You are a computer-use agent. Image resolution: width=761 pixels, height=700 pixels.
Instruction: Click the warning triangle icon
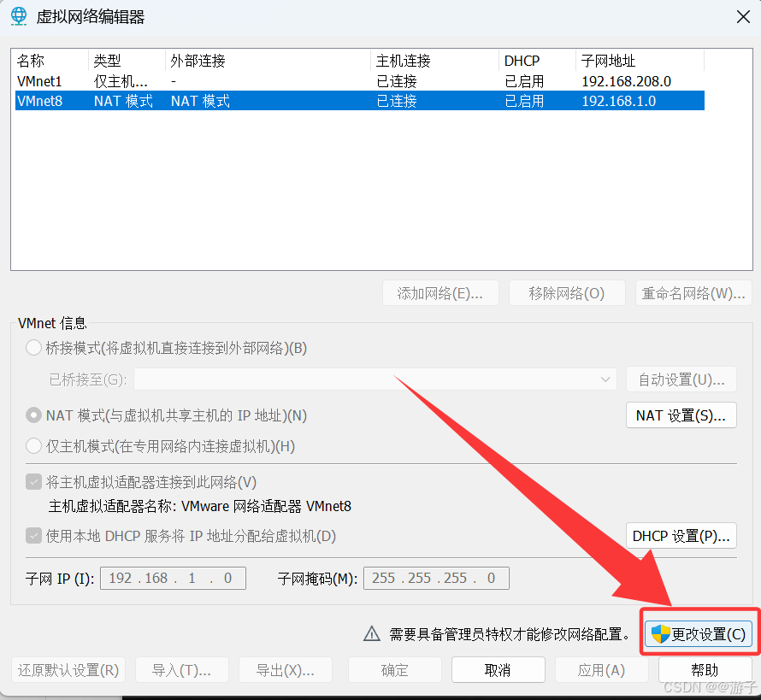click(x=372, y=633)
